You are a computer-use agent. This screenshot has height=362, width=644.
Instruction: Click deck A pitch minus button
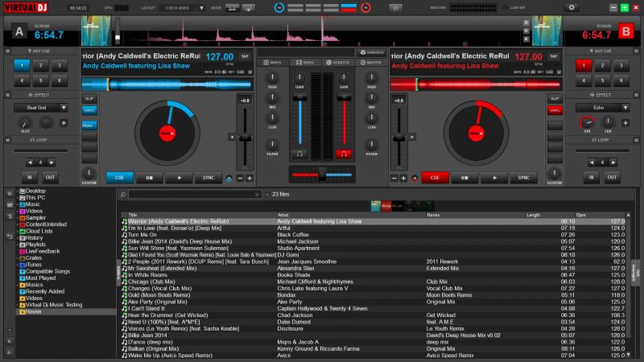click(x=240, y=178)
